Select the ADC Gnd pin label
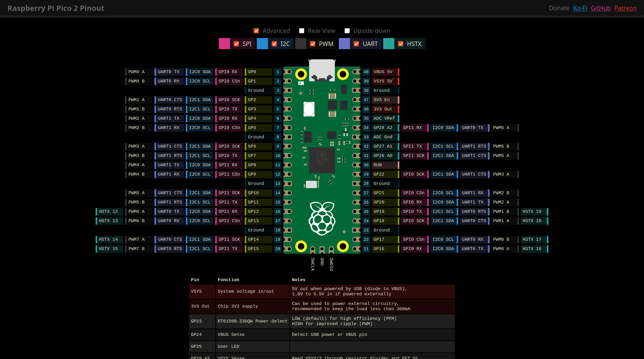The width and height of the screenshot is (644, 359). (385, 137)
